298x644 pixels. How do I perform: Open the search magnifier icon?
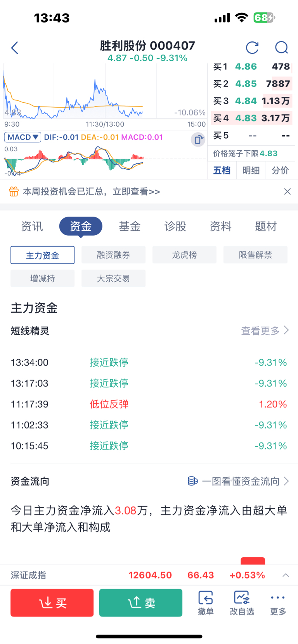(x=281, y=48)
